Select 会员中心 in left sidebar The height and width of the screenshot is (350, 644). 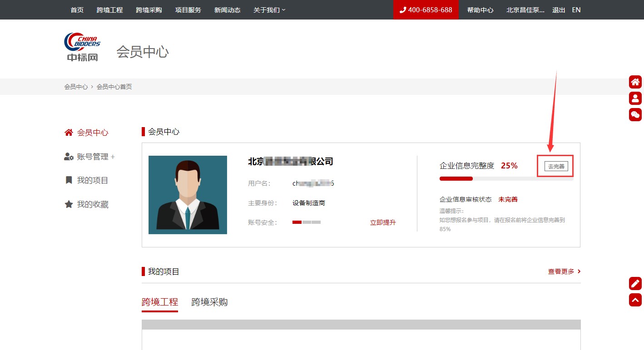point(93,133)
